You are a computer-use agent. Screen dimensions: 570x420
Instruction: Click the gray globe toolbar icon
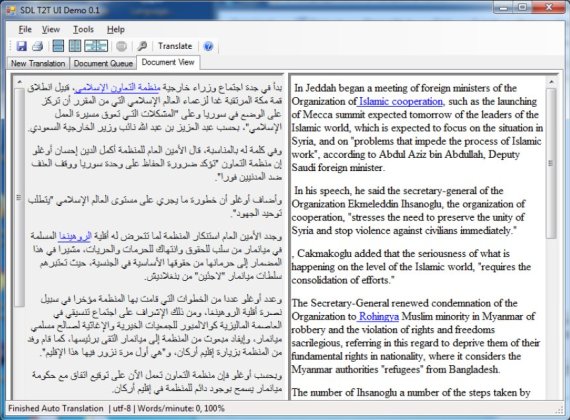[x=121, y=46]
